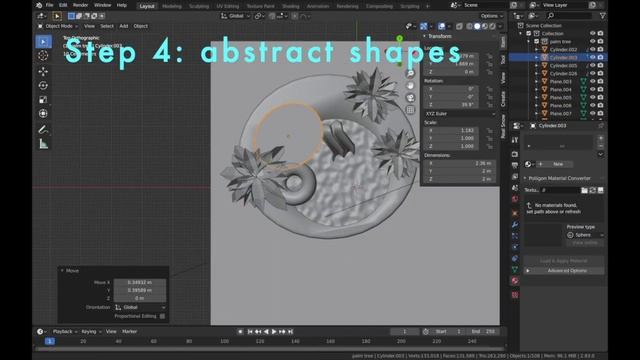Open the Global transform orientation dropdown
640x360 pixels.
236,16
